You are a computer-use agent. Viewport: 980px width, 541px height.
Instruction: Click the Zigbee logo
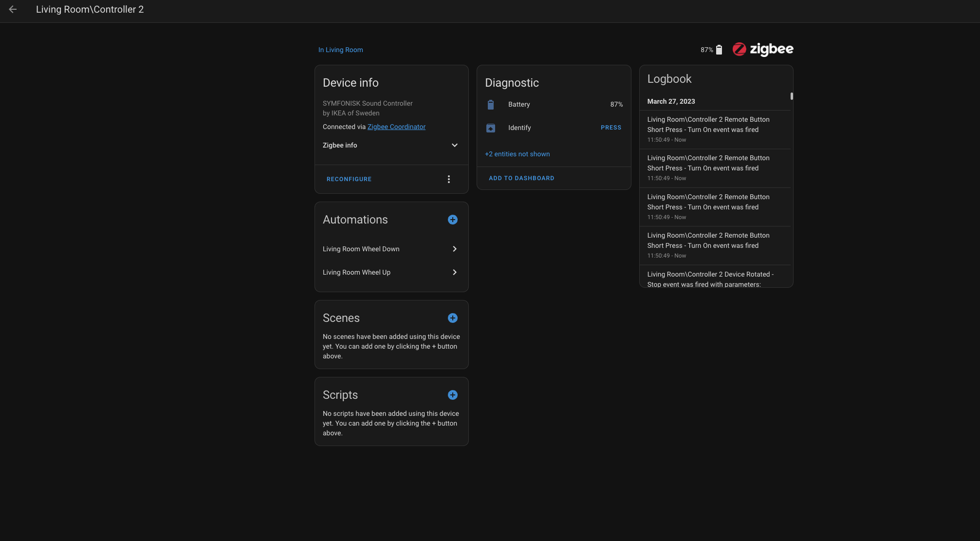[762, 49]
